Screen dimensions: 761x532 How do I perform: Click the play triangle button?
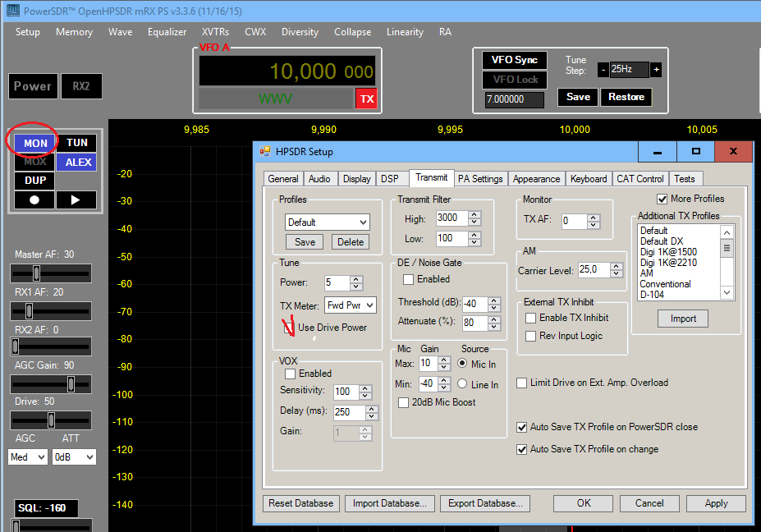(76, 200)
